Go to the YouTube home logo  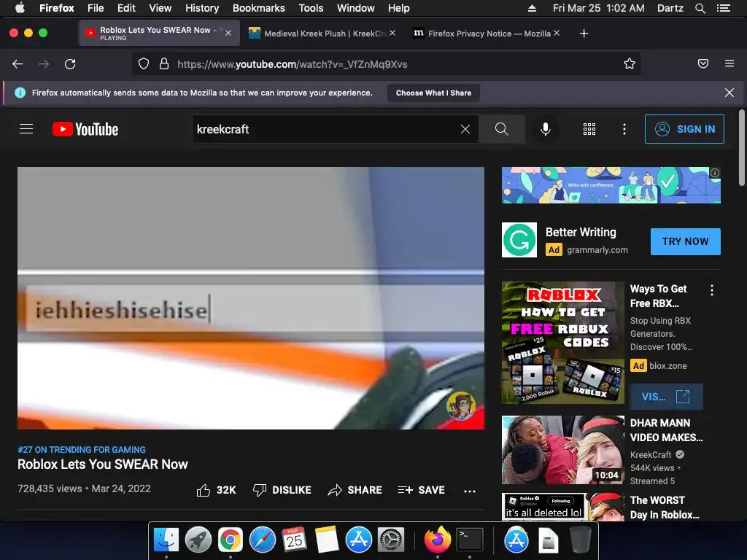click(x=85, y=129)
